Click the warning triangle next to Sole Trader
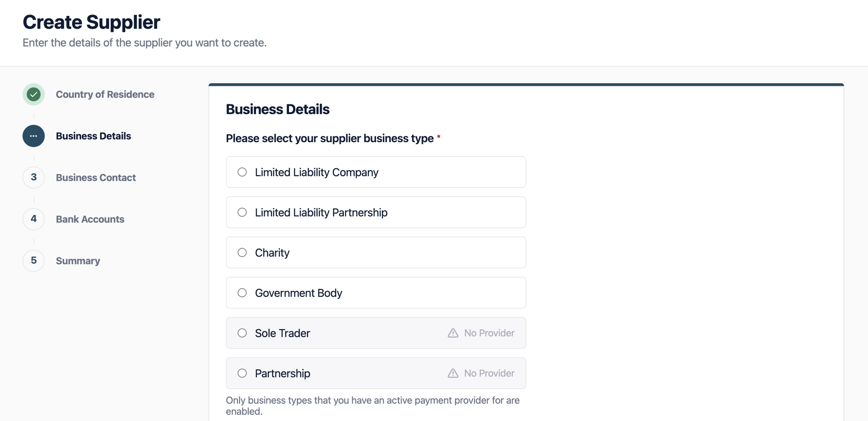The image size is (868, 421). point(453,333)
